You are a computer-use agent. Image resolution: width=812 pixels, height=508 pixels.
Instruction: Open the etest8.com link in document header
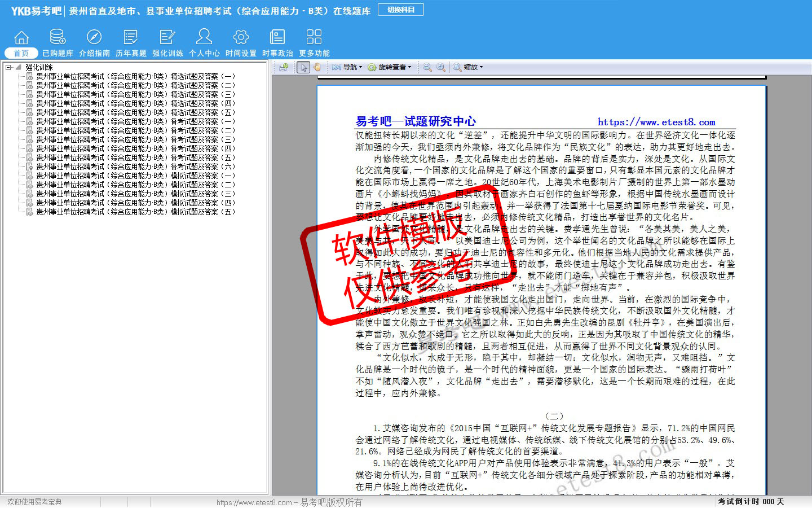[656, 122]
